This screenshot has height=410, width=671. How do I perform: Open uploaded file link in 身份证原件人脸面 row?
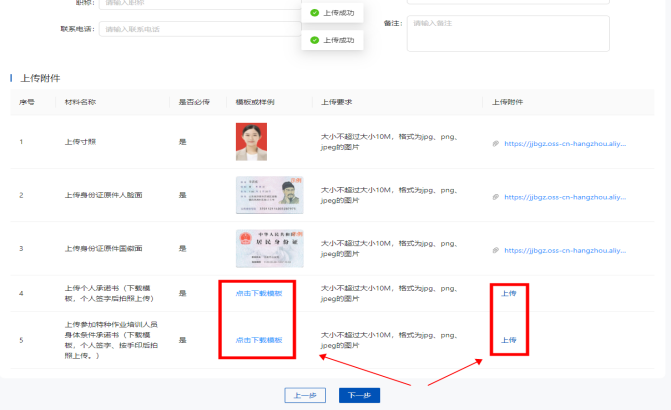[x=565, y=197]
